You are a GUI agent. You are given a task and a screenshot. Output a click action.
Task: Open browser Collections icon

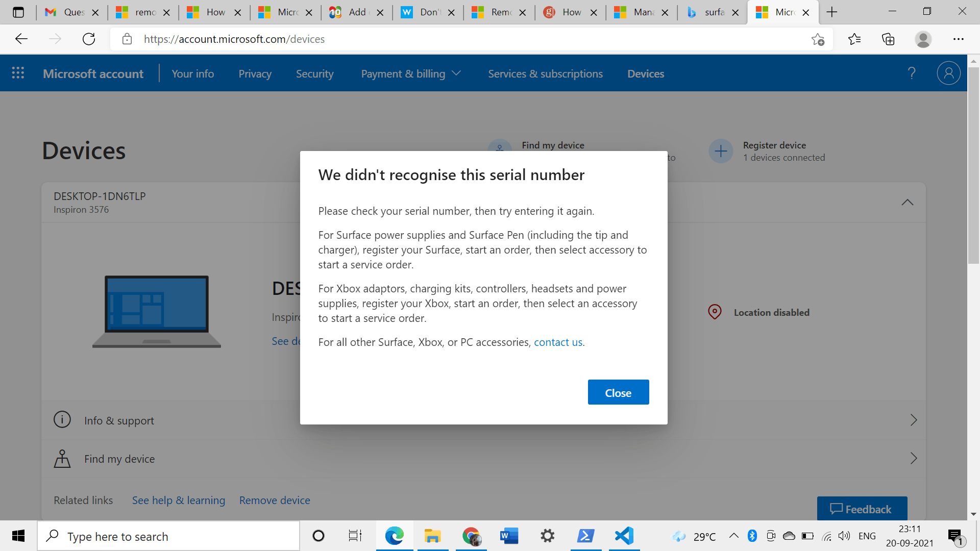click(x=888, y=39)
